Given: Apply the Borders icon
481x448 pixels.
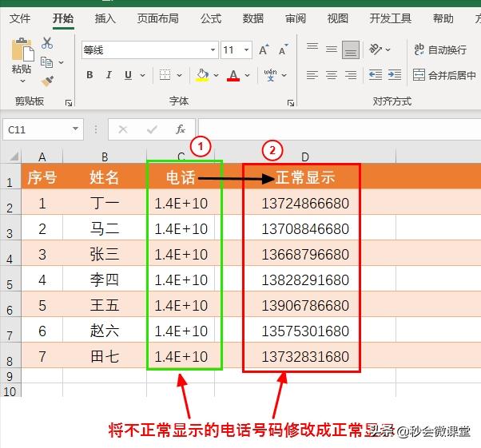Looking at the screenshot, I should pos(165,75).
